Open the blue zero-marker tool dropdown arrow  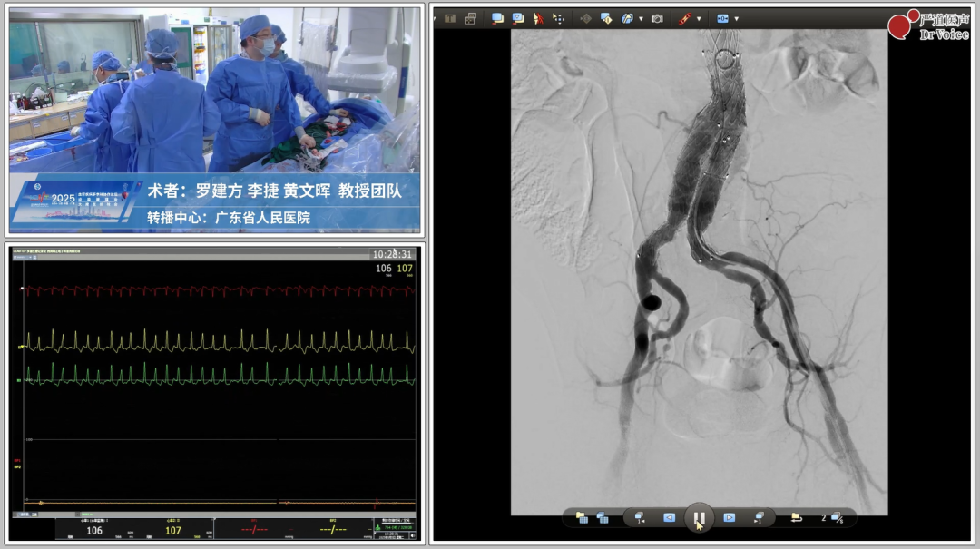736,18
